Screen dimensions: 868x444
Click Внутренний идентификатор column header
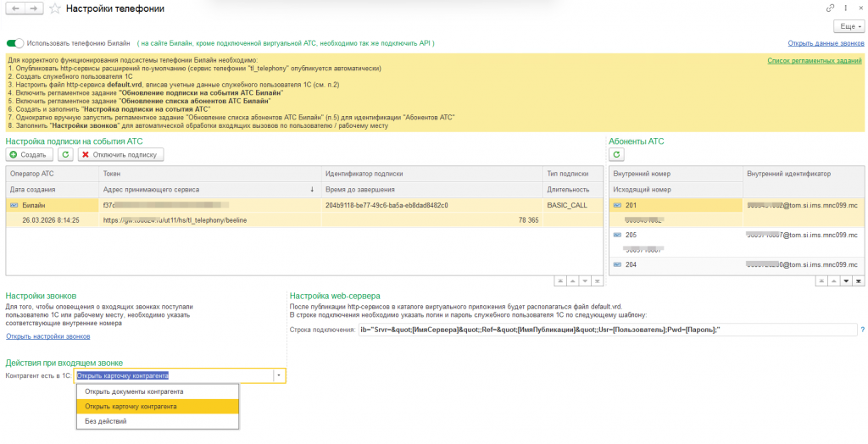pos(803,174)
